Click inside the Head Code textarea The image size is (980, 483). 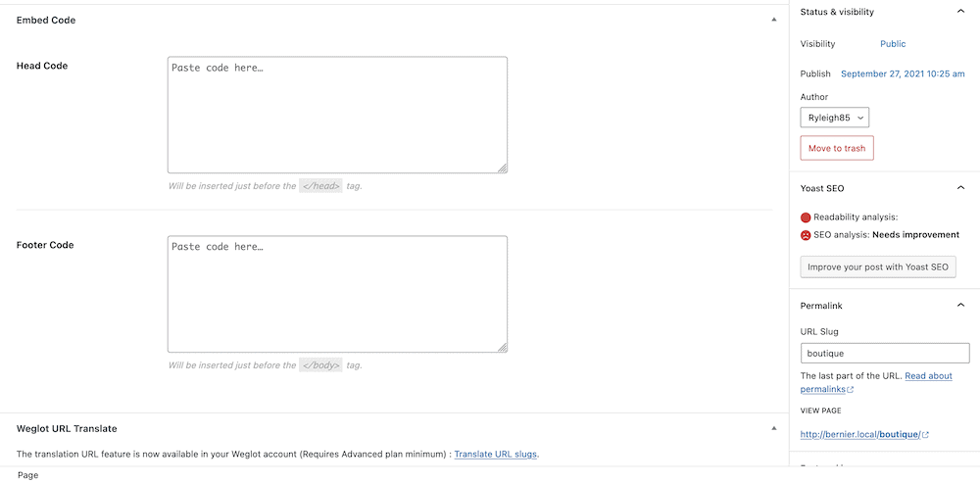[x=337, y=115]
